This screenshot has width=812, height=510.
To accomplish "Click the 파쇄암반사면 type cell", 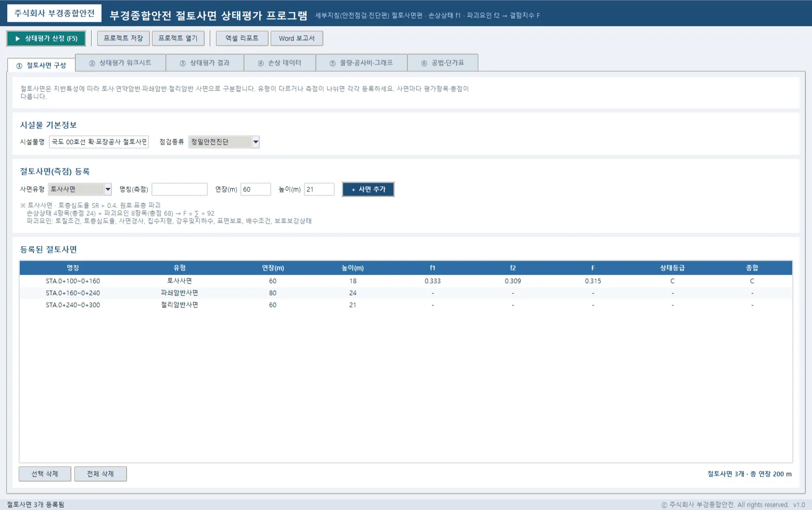I will [x=180, y=293].
